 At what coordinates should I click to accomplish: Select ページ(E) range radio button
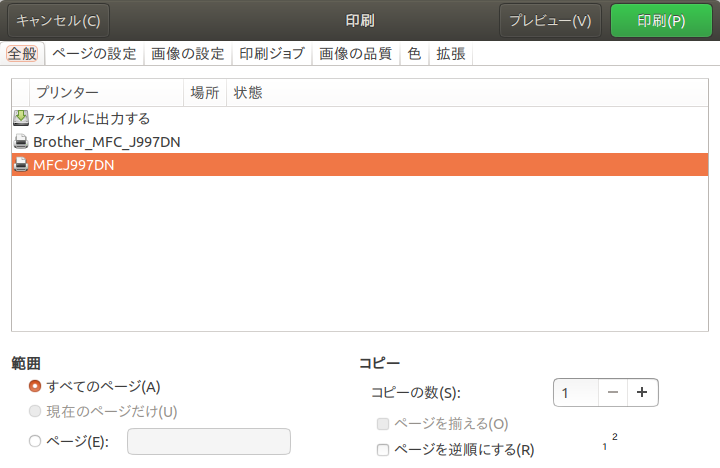pyautogui.click(x=35, y=441)
